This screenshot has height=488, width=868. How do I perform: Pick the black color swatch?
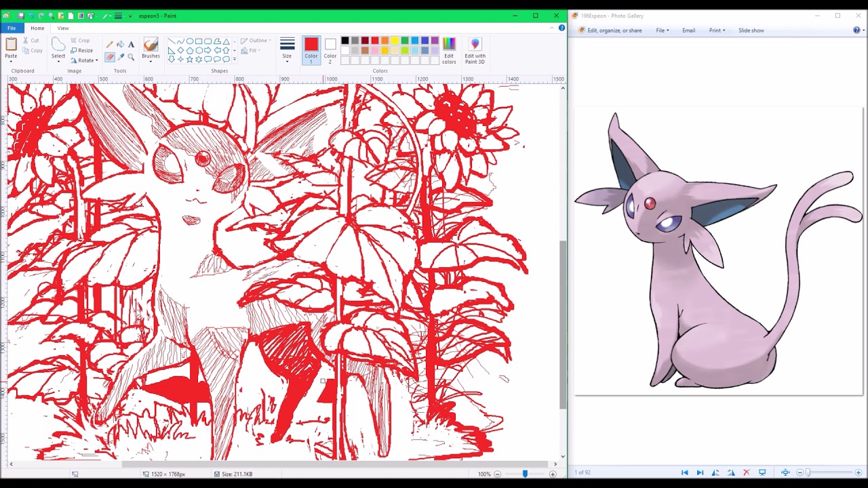(x=345, y=41)
